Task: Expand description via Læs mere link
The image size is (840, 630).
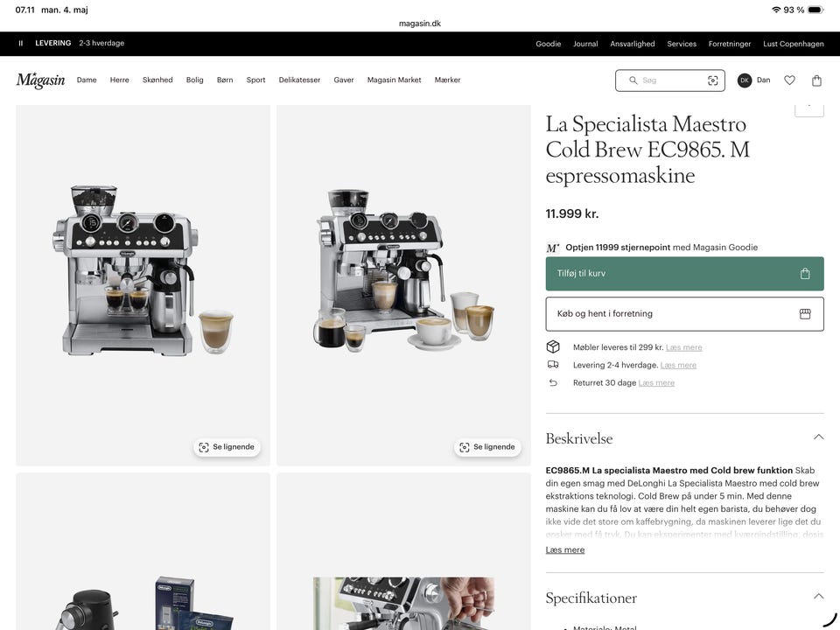Action: pos(564,549)
